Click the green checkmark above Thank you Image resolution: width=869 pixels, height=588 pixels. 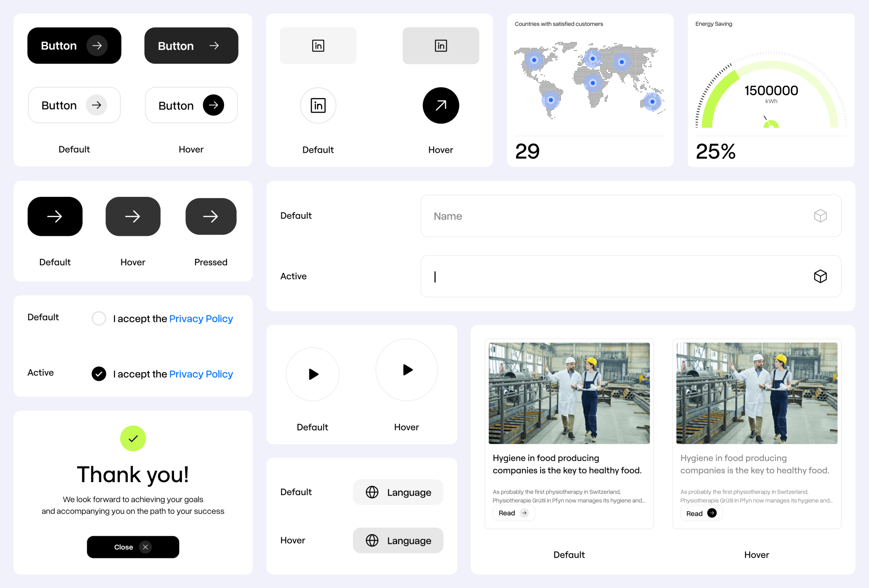[133, 438]
